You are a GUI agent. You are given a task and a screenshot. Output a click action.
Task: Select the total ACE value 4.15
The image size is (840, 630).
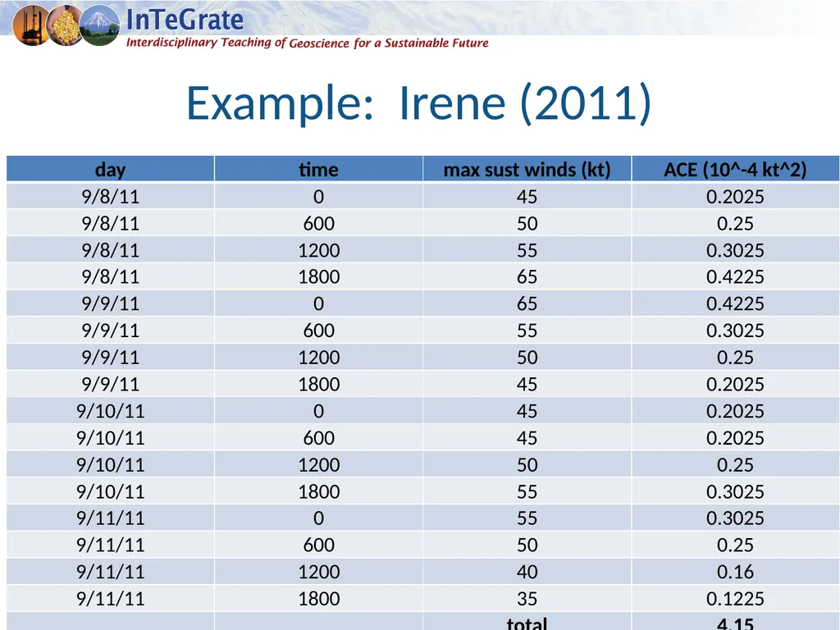(736, 623)
